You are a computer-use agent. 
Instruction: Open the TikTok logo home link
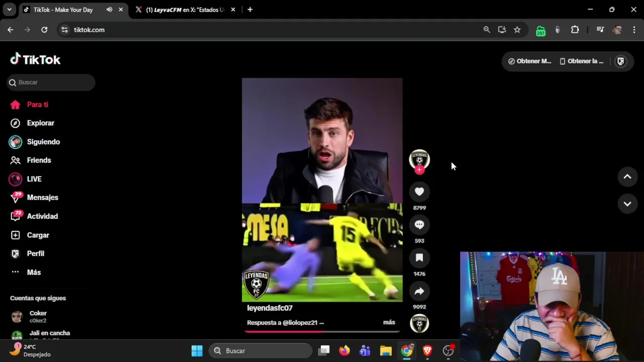(x=35, y=59)
